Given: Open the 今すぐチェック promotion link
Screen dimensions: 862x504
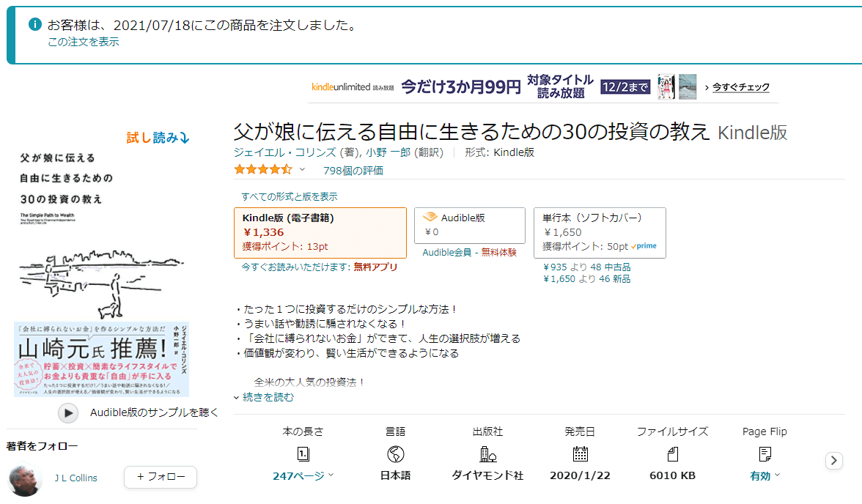Looking at the screenshot, I should pyautogui.click(x=740, y=87).
